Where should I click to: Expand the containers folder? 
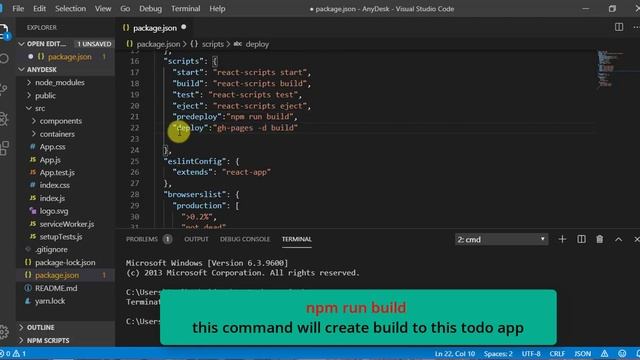coord(57,134)
